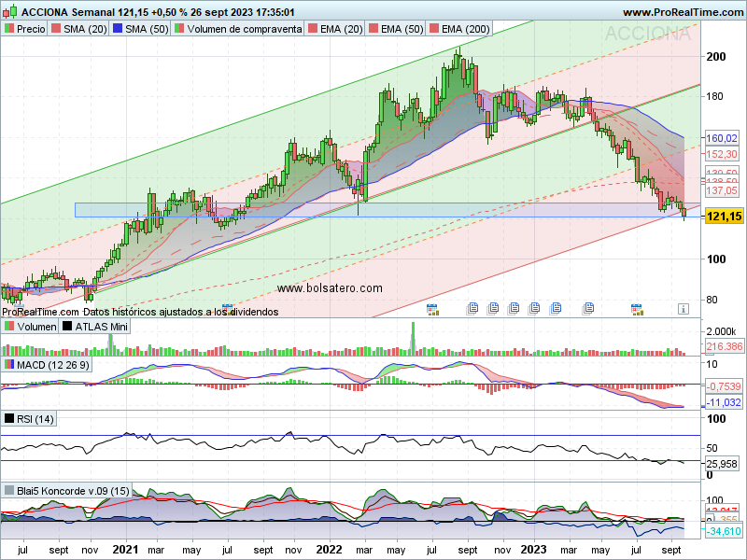
Task: Click the SMA (20) red color swatch
Action: coord(56,29)
